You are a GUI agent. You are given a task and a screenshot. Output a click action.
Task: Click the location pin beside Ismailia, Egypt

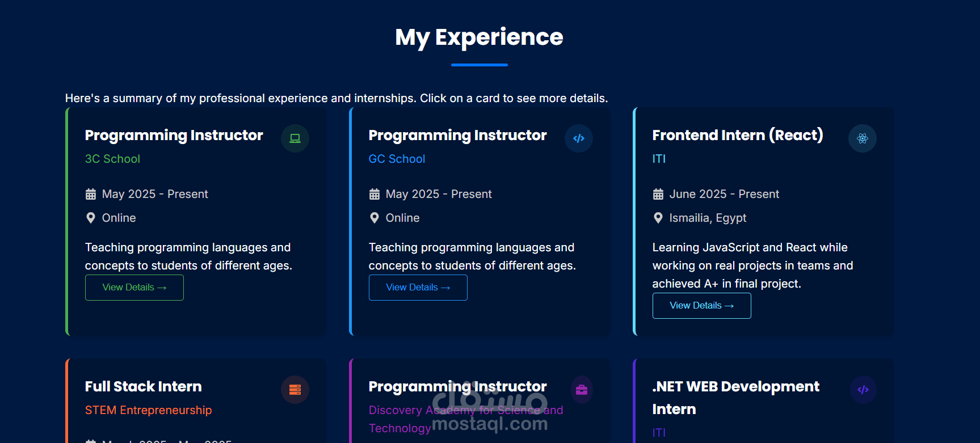click(x=658, y=218)
